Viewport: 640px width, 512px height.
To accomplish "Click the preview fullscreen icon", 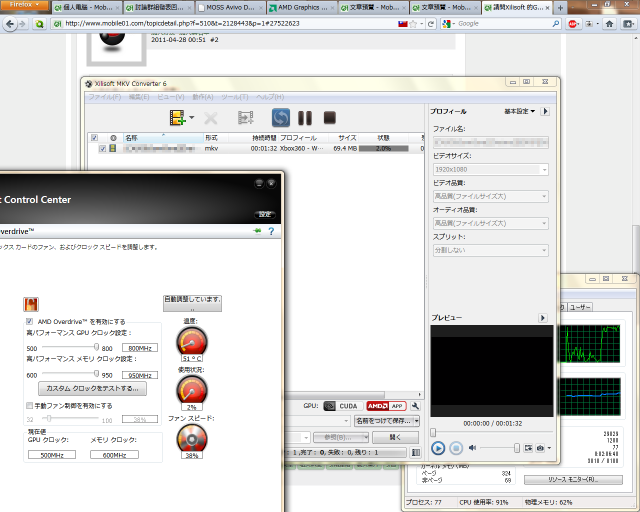I will point(528,448).
